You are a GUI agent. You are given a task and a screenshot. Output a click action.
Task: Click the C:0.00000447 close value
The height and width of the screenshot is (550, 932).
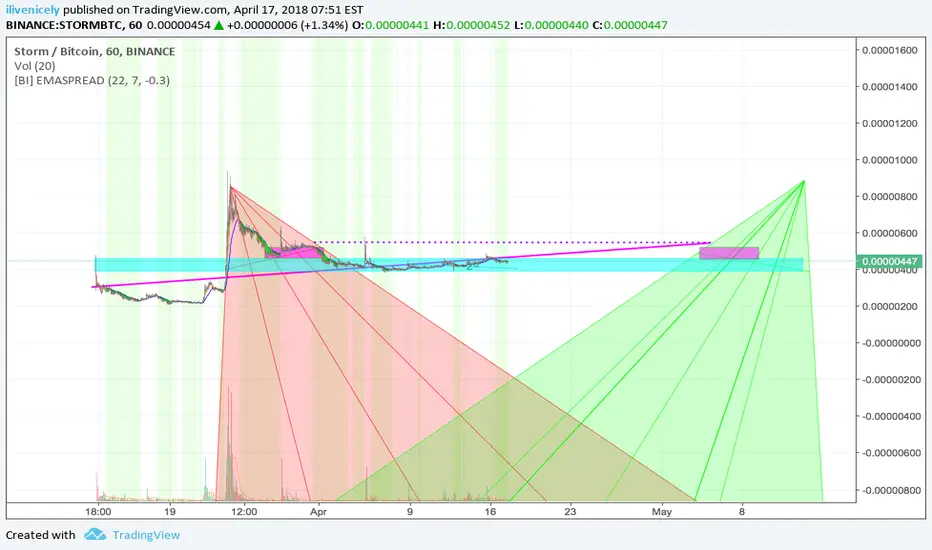coord(630,26)
